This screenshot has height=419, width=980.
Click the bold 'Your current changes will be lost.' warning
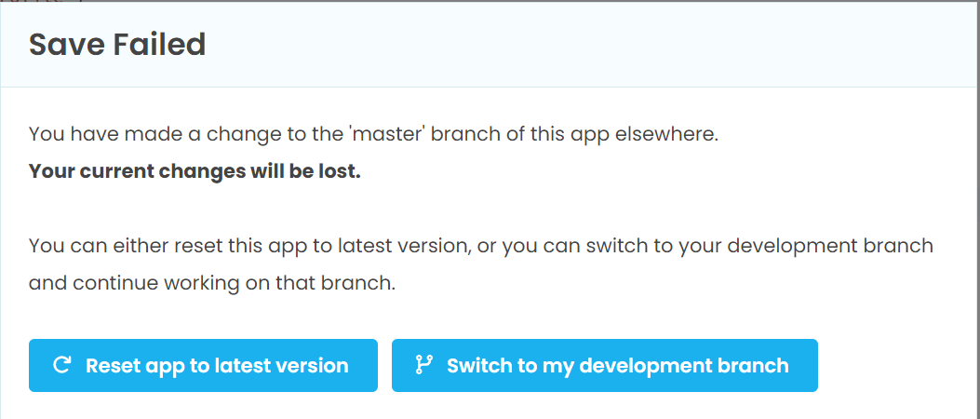tap(195, 171)
